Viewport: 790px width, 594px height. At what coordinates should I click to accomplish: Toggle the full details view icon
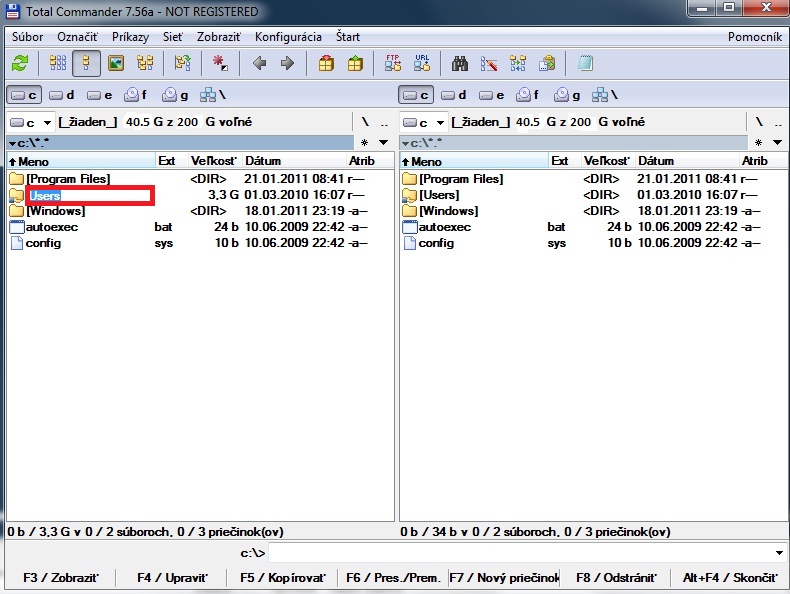tap(86, 63)
